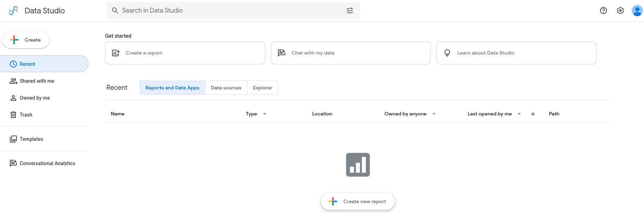Click the people icon for Shared with me
The height and width of the screenshot is (213, 644).
pyautogui.click(x=13, y=81)
